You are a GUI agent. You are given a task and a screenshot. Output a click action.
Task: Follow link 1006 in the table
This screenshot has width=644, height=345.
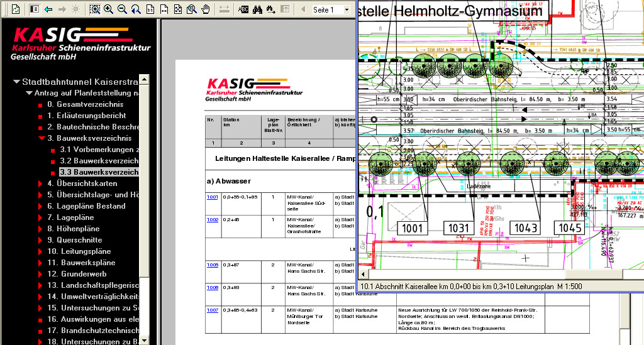[213, 288]
